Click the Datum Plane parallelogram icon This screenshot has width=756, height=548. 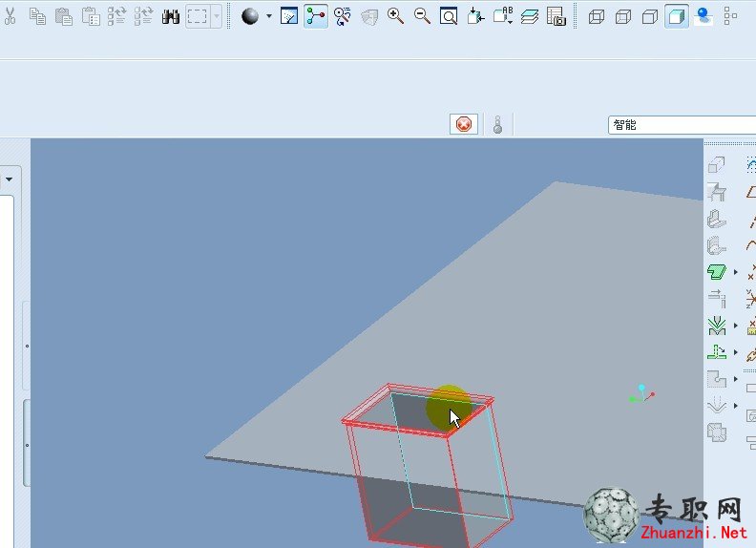click(751, 192)
